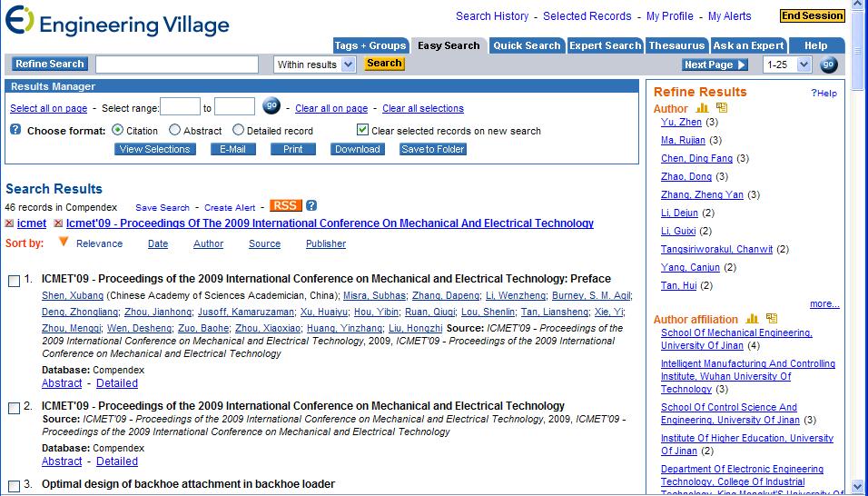Open the 1-25 page range dropdown

[787, 64]
